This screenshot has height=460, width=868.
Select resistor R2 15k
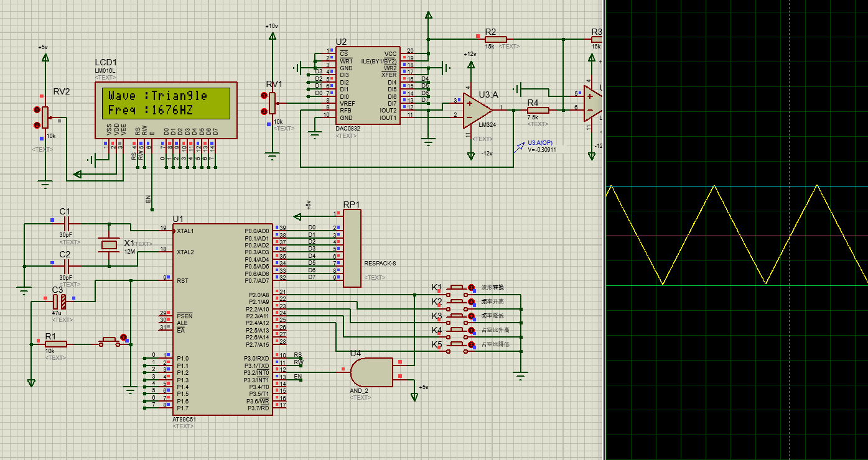coord(496,39)
